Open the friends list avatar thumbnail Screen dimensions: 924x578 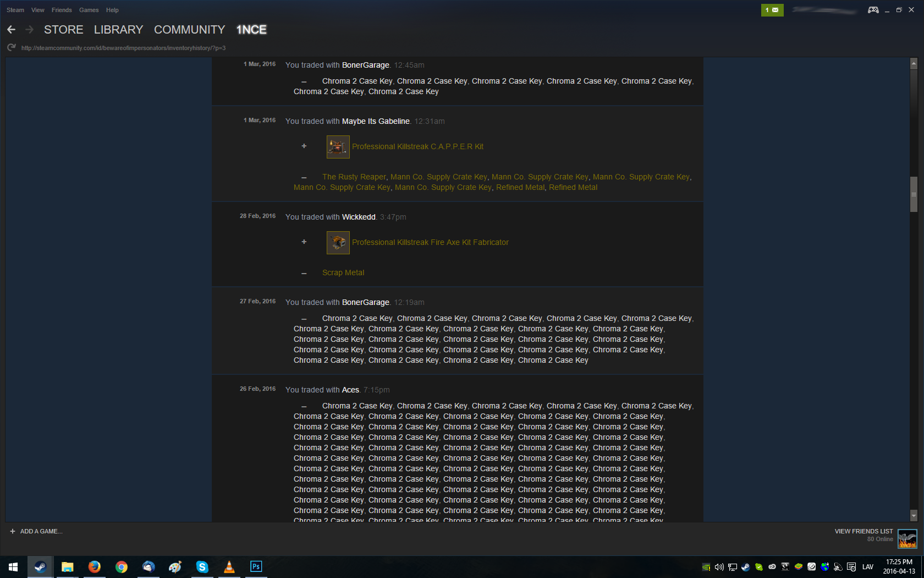tap(907, 538)
